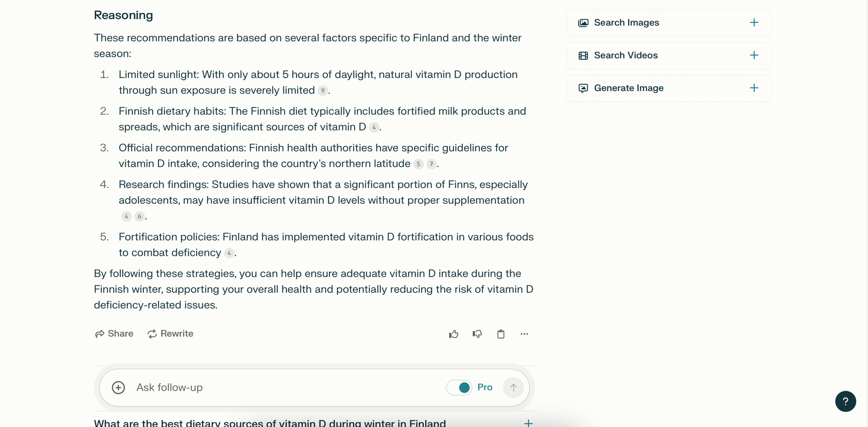Open citation 9 next to limited sunlight
The height and width of the screenshot is (427, 868).
tap(322, 91)
